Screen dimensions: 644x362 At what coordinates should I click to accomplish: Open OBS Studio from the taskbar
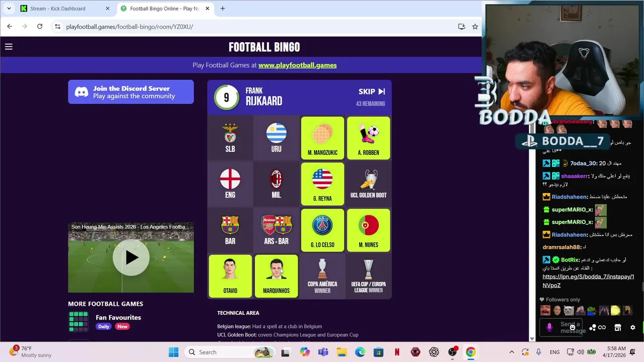click(x=452, y=352)
